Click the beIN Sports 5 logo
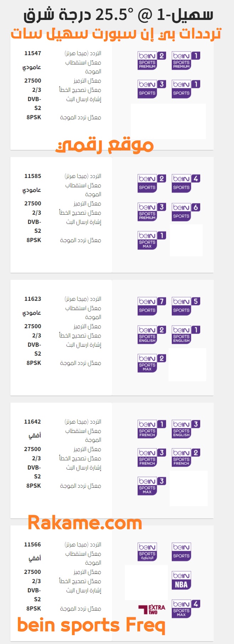 pyautogui.click(x=186, y=306)
